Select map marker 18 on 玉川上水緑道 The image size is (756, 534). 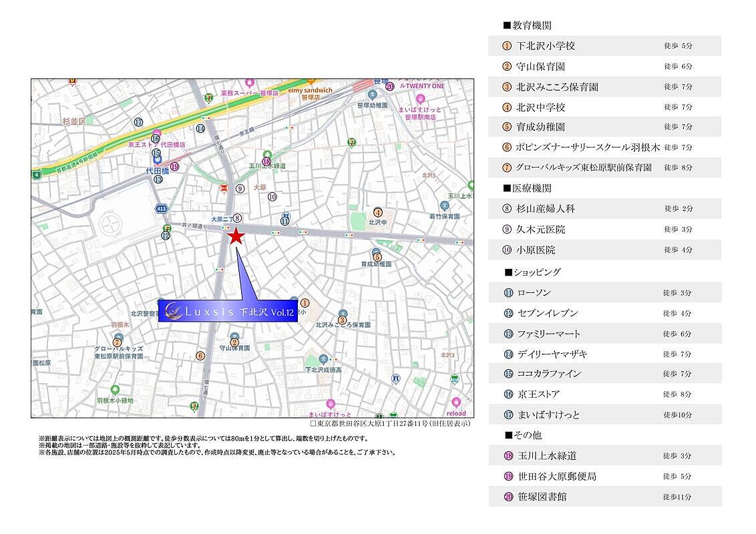click(x=266, y=162)
